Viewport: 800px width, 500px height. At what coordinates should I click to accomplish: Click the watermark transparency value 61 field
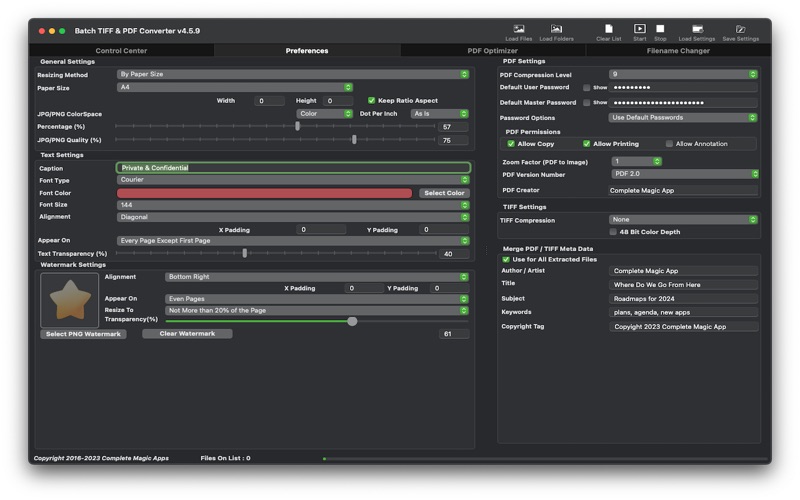click(454, 334)
